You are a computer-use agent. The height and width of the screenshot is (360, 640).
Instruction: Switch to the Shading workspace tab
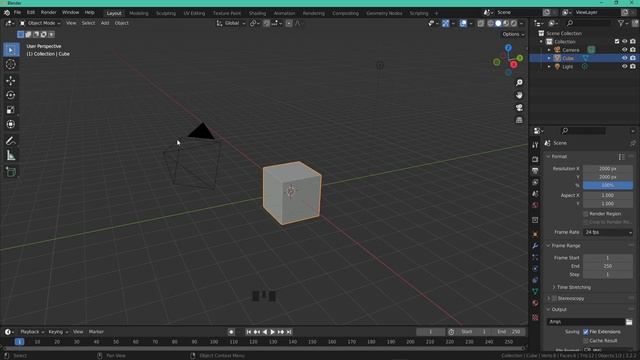[257, 13]
